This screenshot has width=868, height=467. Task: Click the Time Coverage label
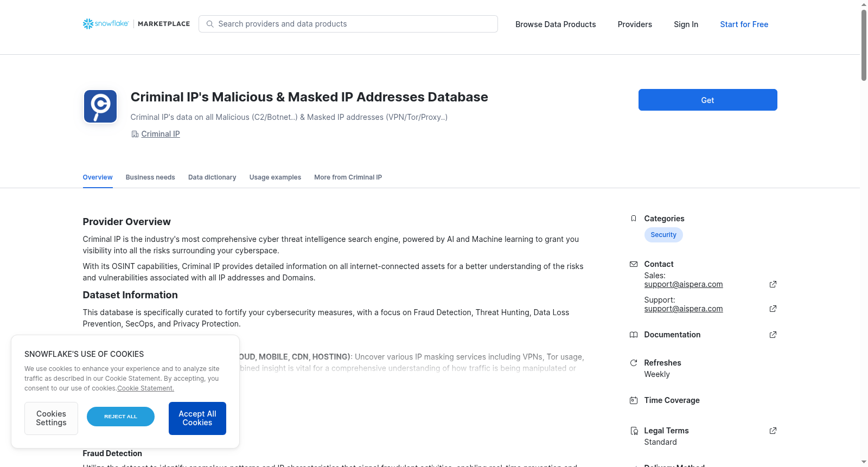click(672, 400)
